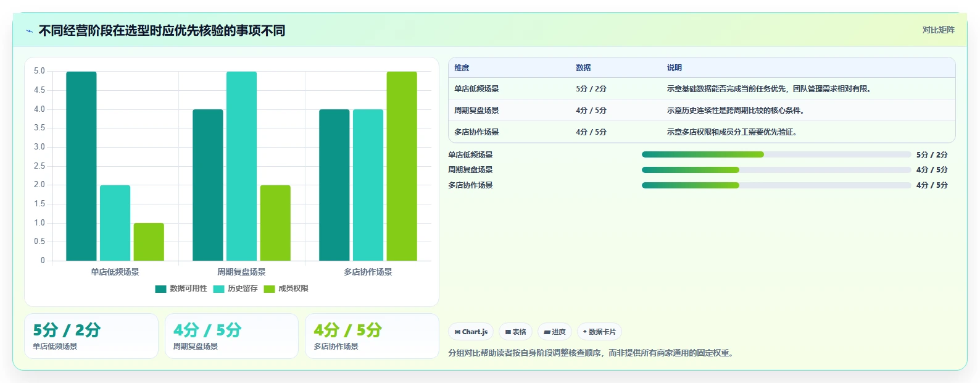980x383 pixels.
Task: Click the 4分 / 5分 value right of 多店协作场景 progress
Action: (x=932, y=185)
